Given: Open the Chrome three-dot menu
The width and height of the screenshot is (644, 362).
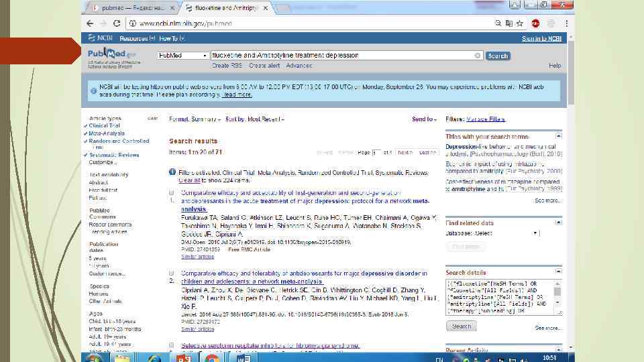Looking at the screenshot, I should pyautogui.click(x=566, y=23).
